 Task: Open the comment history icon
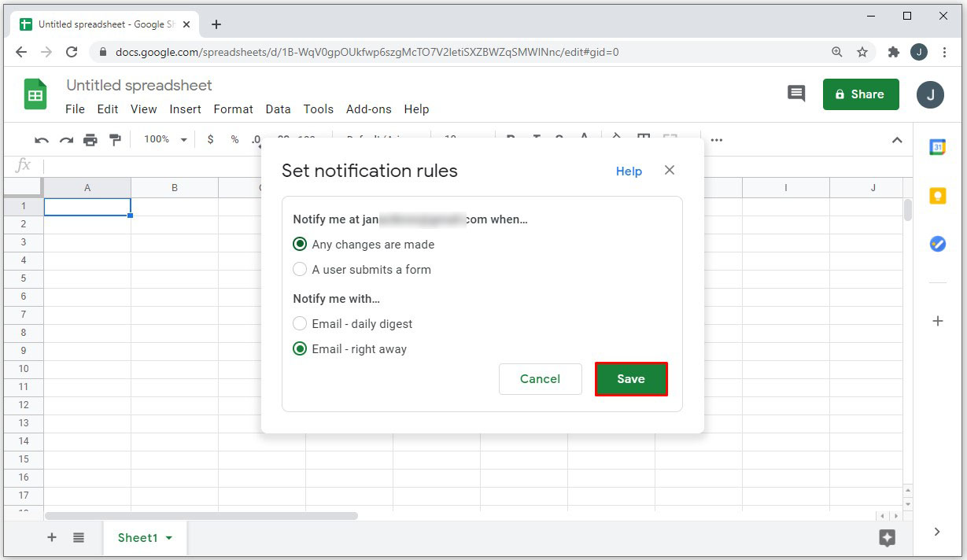796,94
